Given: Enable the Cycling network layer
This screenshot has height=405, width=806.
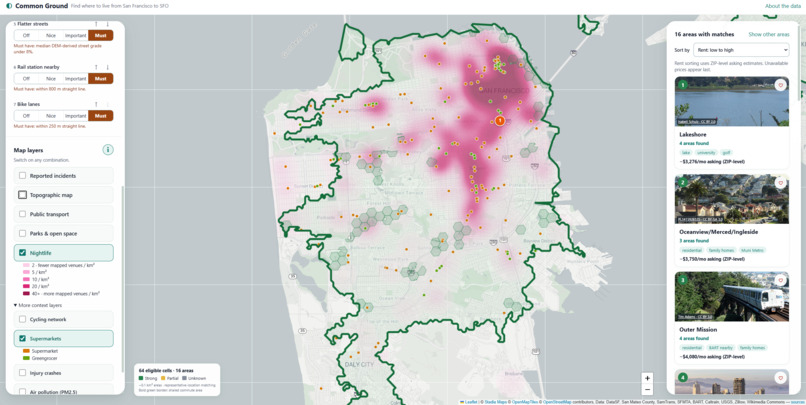Looking at the screenshot, I should pos(22,319).
